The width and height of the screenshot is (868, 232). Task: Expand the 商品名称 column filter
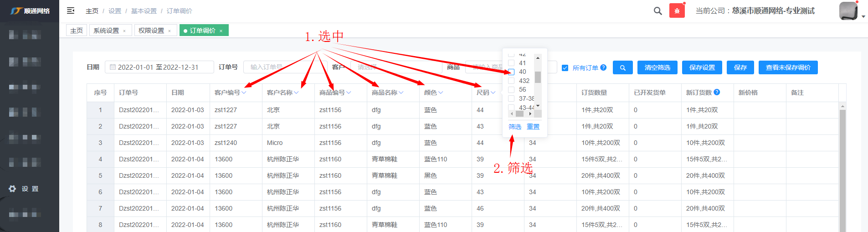click(x=401, y=93)
